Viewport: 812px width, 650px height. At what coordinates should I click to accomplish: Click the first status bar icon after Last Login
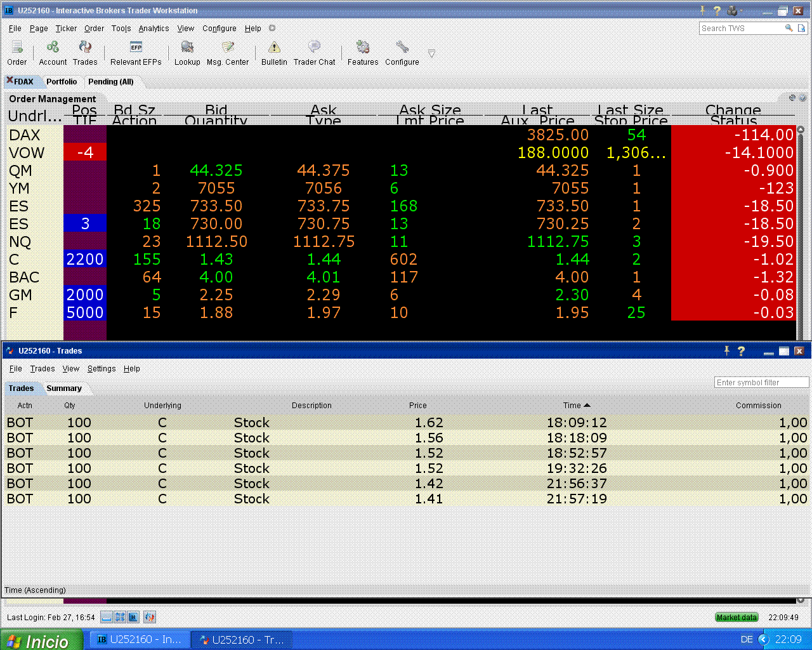coord(107,617)
